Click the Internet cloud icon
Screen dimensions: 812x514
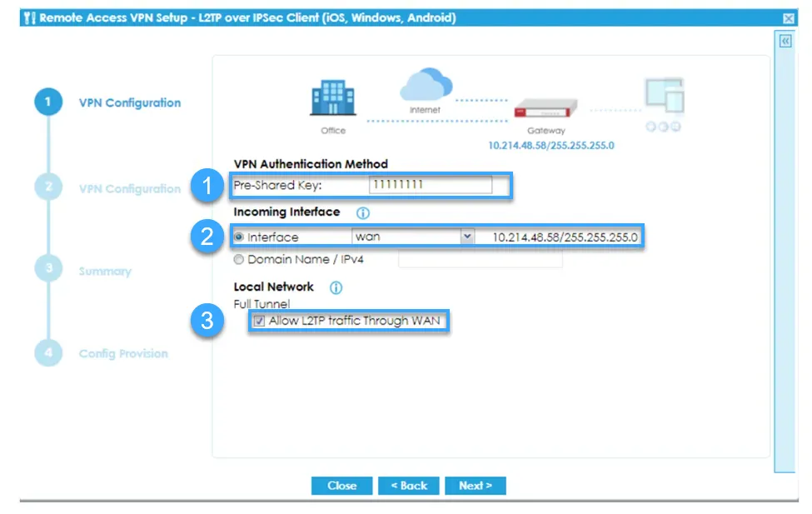click(425, 86)
